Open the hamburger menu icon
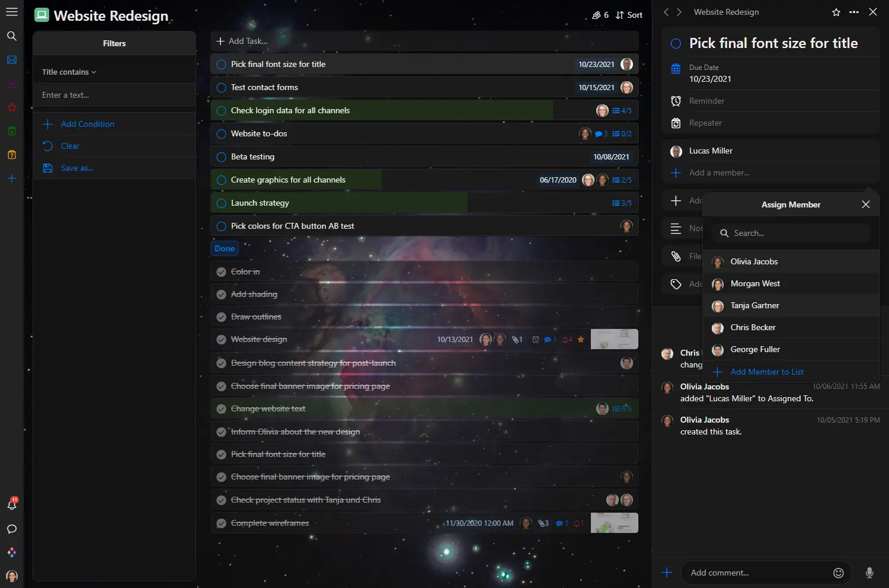Viewport: 889px width, 588px height. (11, 12)
